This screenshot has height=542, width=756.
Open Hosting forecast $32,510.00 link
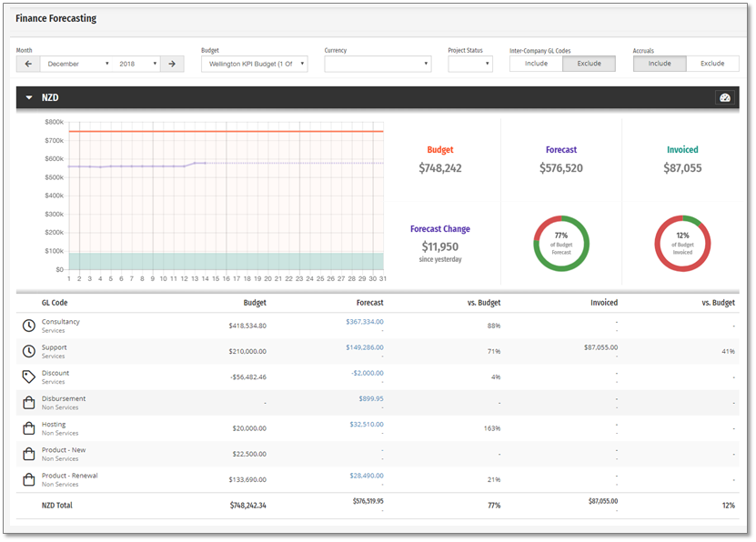(367, 425)
